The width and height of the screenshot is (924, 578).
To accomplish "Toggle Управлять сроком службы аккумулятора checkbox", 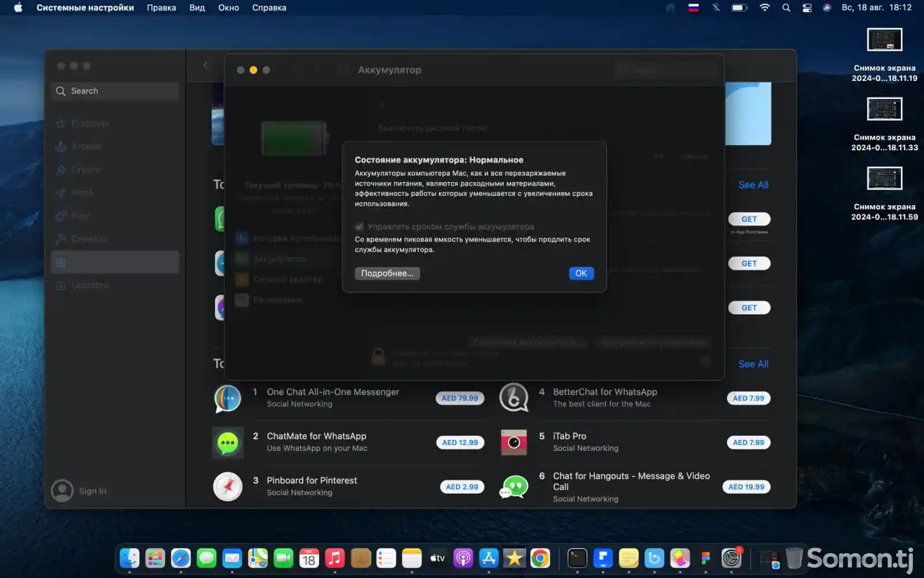I will 359,227.
